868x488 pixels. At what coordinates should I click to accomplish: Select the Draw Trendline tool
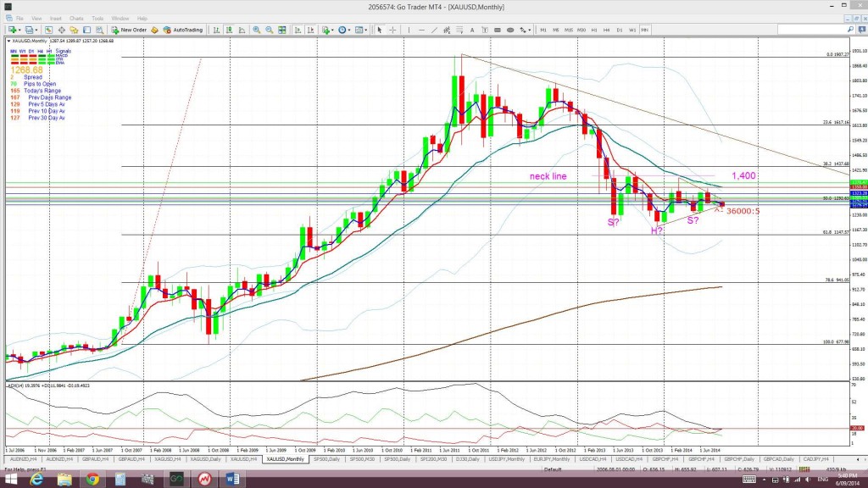point(434,30)
